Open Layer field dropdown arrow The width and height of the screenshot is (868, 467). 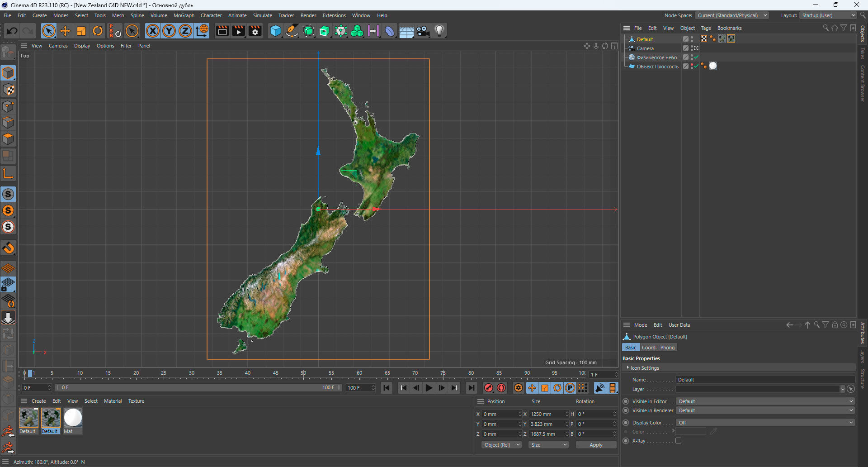(x=843, y=389)
